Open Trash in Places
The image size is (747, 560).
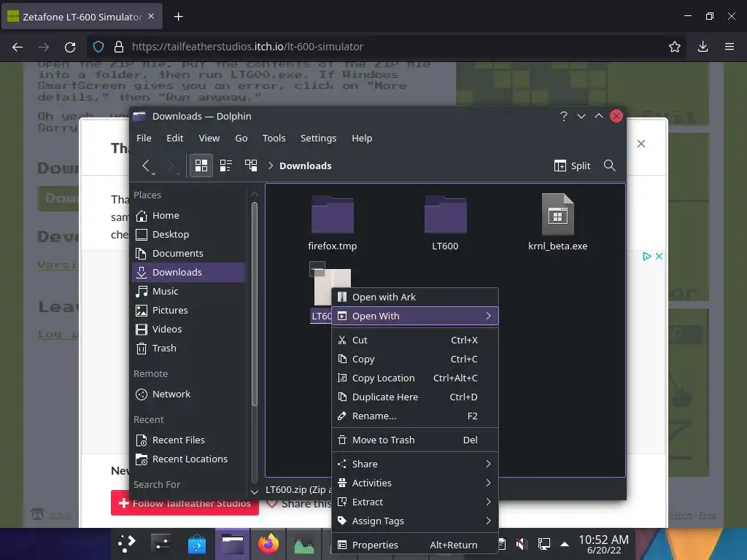click(189, 349)
